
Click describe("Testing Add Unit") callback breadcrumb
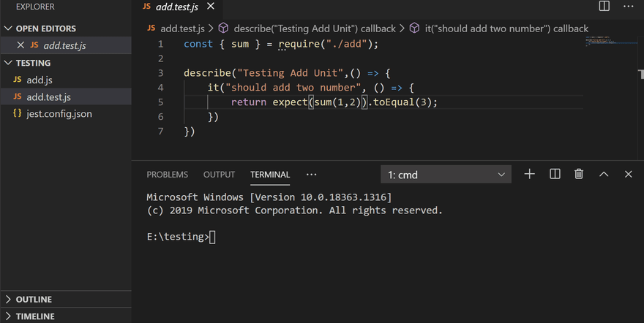pyautogui.click(x=315, y=28)
